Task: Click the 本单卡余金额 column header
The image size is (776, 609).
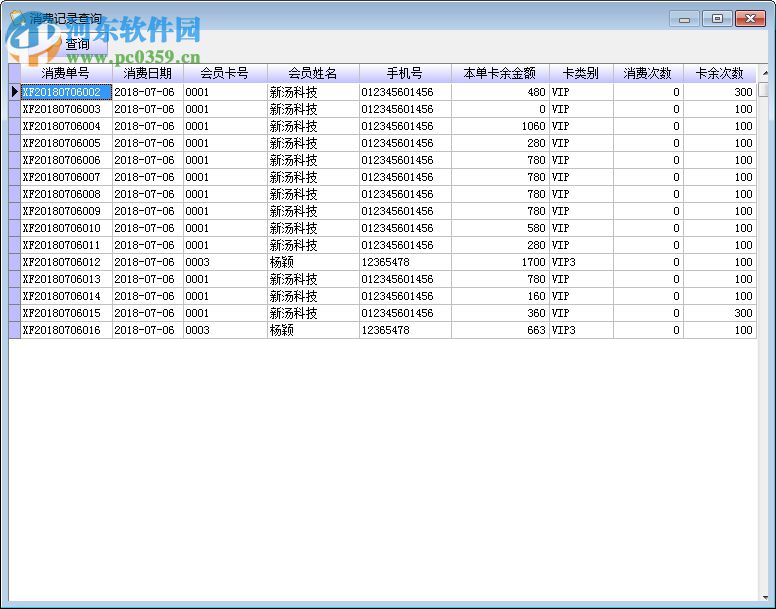Action: 500,73
